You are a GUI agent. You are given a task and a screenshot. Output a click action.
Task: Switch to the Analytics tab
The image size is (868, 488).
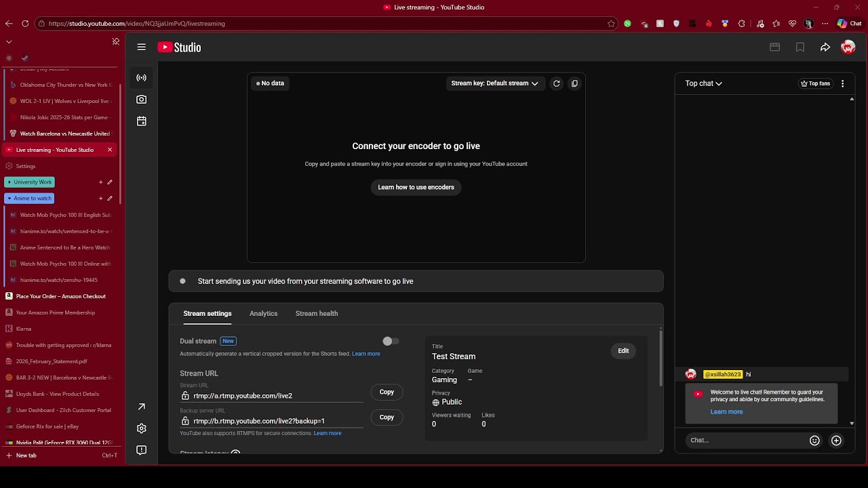point(263,313)
